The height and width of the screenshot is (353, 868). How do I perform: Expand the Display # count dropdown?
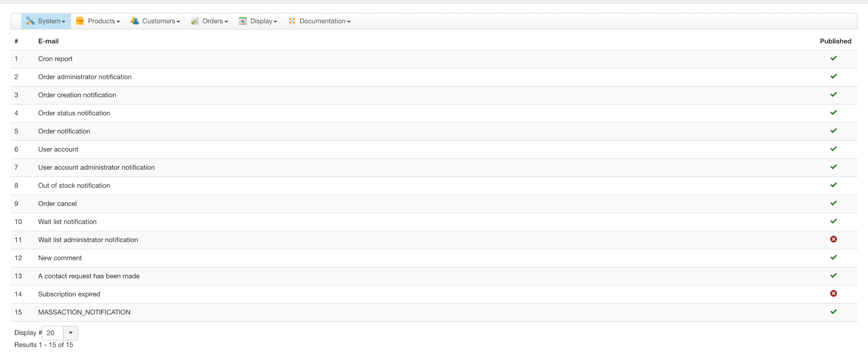(x=71, y=333)
